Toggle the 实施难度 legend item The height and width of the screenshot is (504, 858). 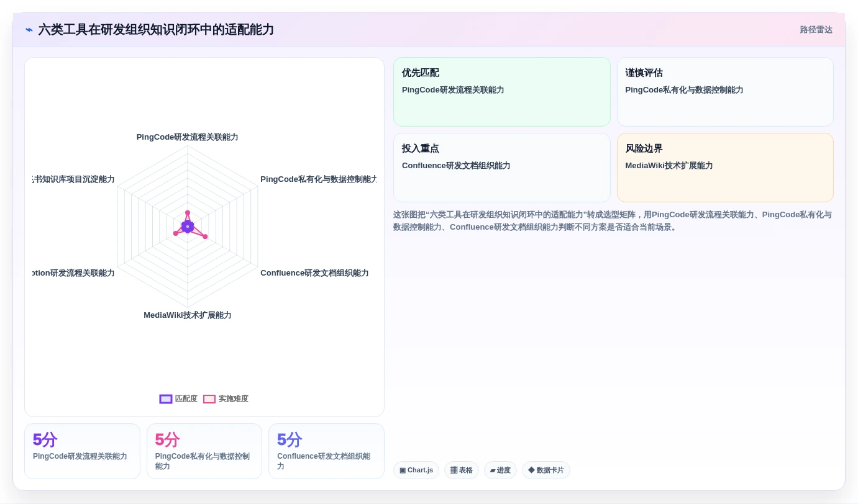226,398
